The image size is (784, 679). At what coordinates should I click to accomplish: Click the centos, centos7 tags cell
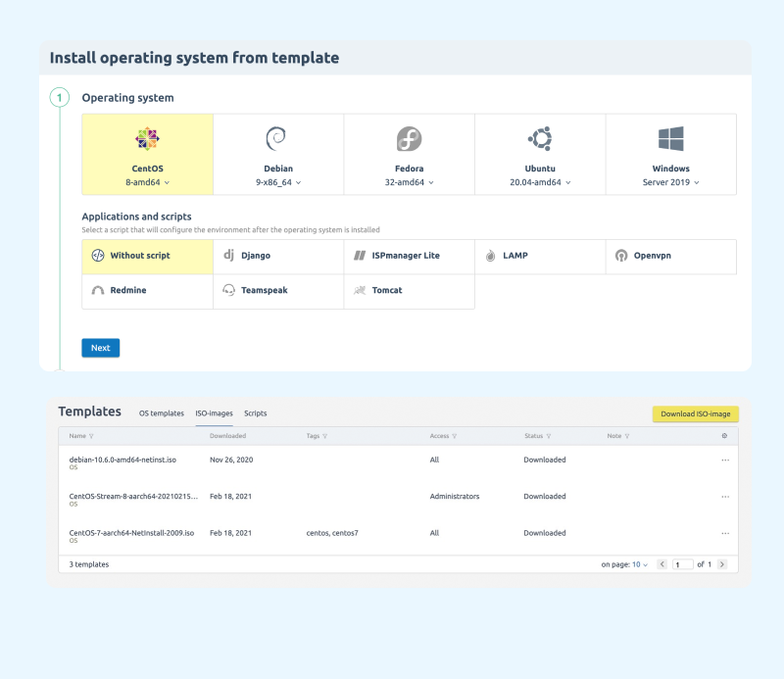click(332, 533)
